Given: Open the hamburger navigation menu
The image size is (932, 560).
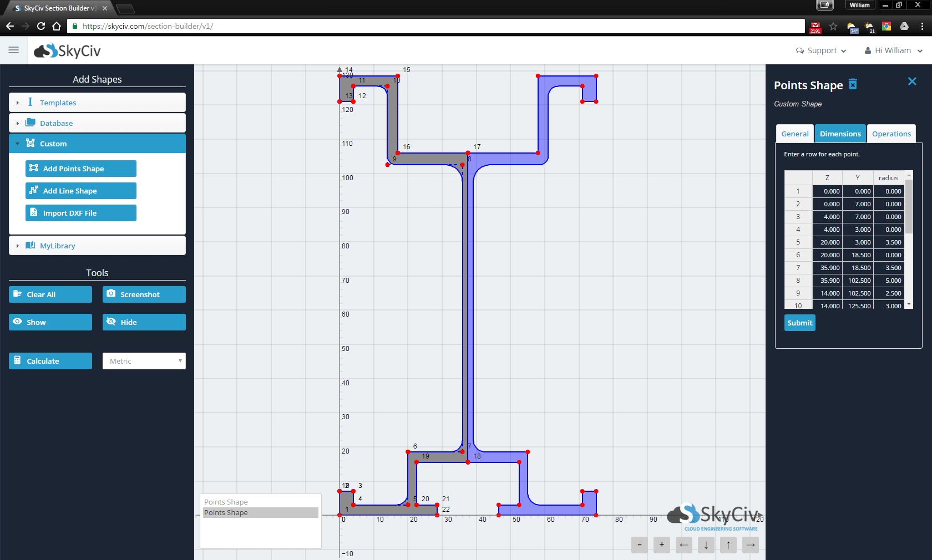Looking at the screenshot, I should (x=14, y=50).
